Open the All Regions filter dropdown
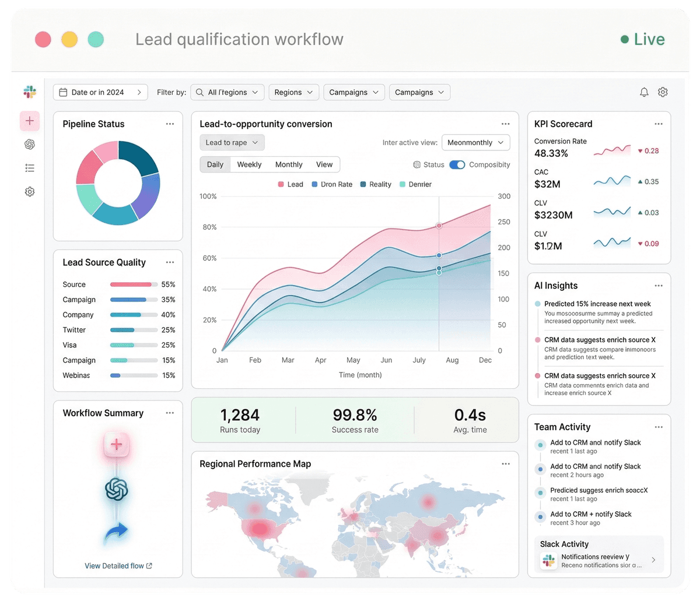This screenshot has width=700, height=608. coord(227,92)
